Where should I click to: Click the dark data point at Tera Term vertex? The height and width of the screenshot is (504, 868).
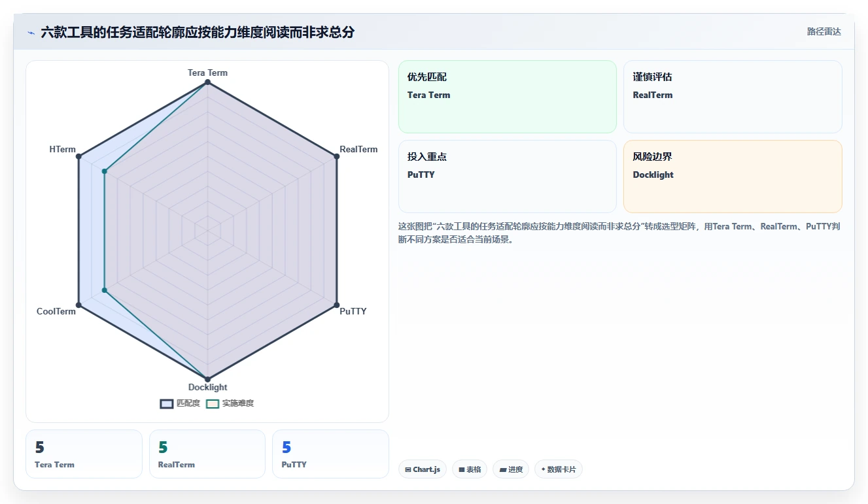coord(207,82)
